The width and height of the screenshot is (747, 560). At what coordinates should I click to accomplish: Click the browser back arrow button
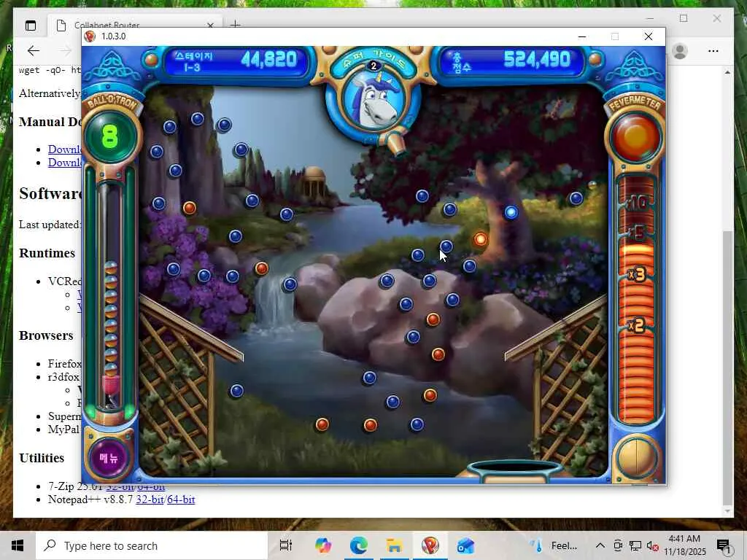[33, 51]
